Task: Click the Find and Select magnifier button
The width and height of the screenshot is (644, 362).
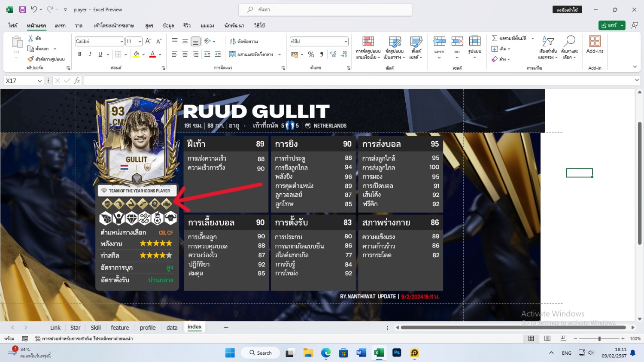Action: pyautogui.click(x=569, y=48)
